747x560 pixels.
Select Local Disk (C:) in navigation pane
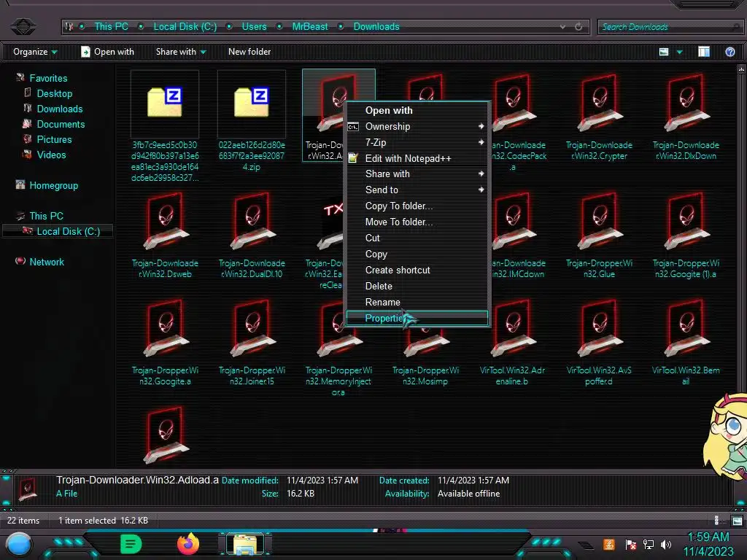(x=68, y=231)
